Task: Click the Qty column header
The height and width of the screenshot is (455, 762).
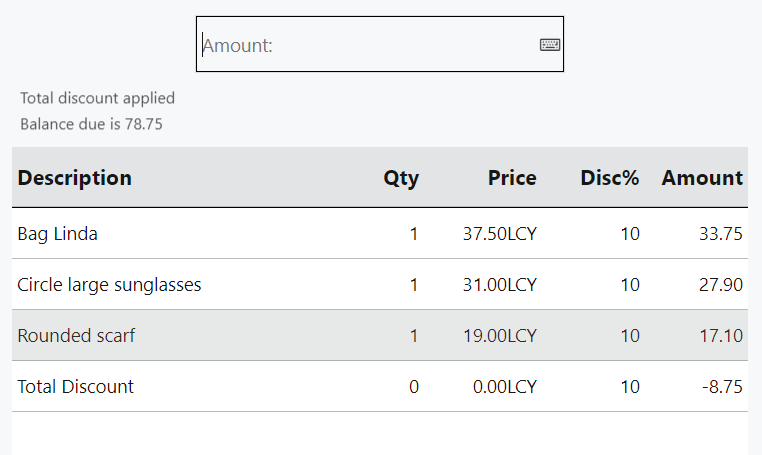Action: pos(401,178)
